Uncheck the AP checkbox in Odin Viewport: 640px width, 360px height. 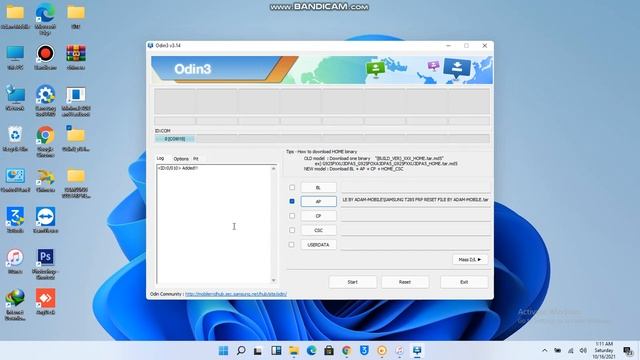coord(292,201)
